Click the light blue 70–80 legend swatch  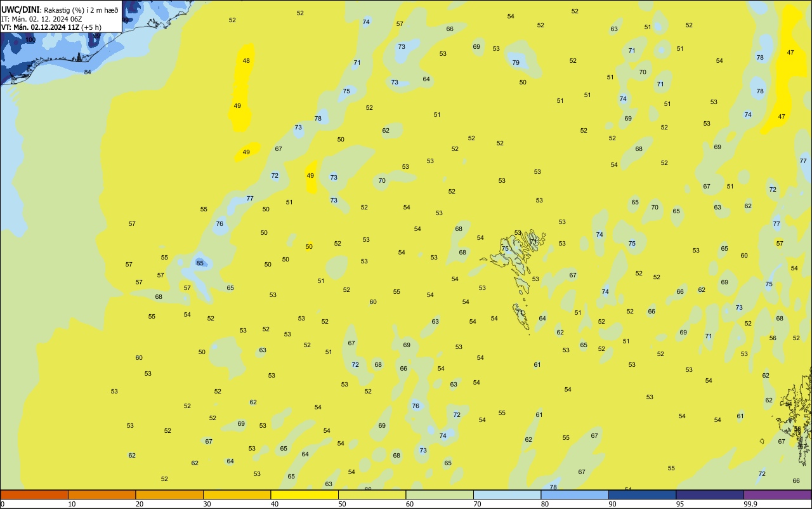tap(507, 494)
